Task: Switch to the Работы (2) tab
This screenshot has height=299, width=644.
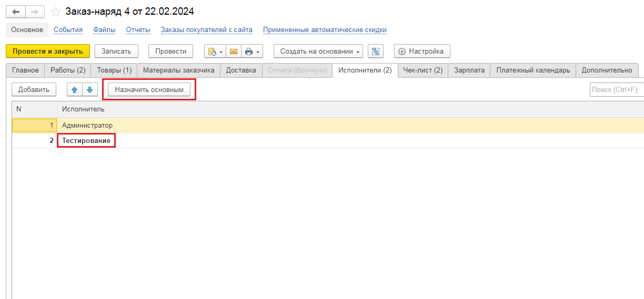Action: 68,70
